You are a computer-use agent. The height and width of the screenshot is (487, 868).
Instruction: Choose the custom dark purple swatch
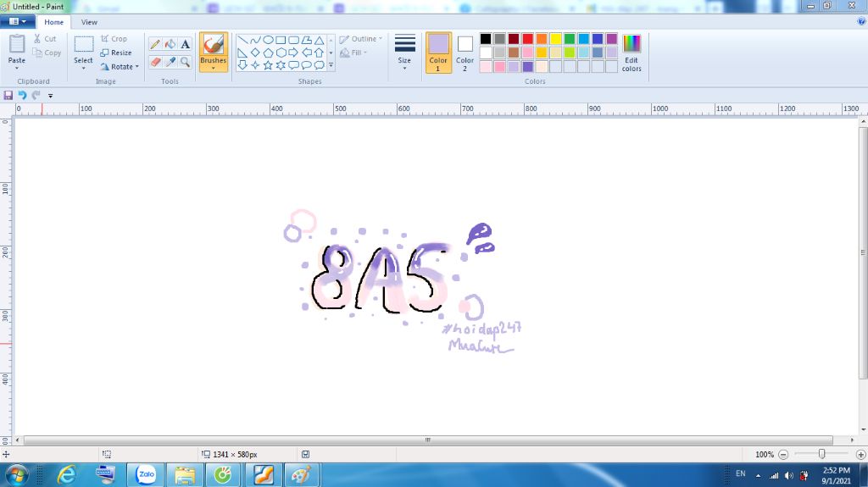tap(527, 66)
